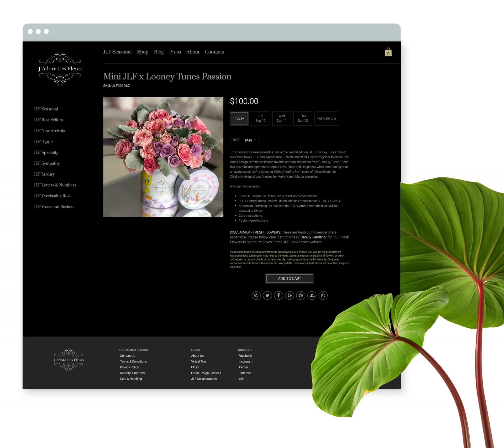Screen dimensions: 504x448
Task: Pin this arrangement using the Pinterest icon
Action: click(301, 295)
